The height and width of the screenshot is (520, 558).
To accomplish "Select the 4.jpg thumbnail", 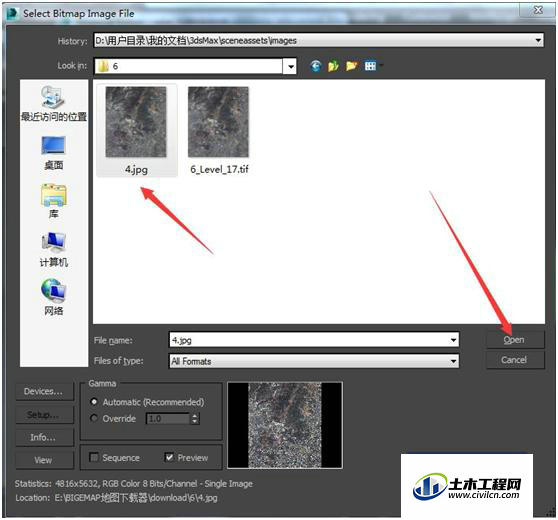I will coord(136,122).
